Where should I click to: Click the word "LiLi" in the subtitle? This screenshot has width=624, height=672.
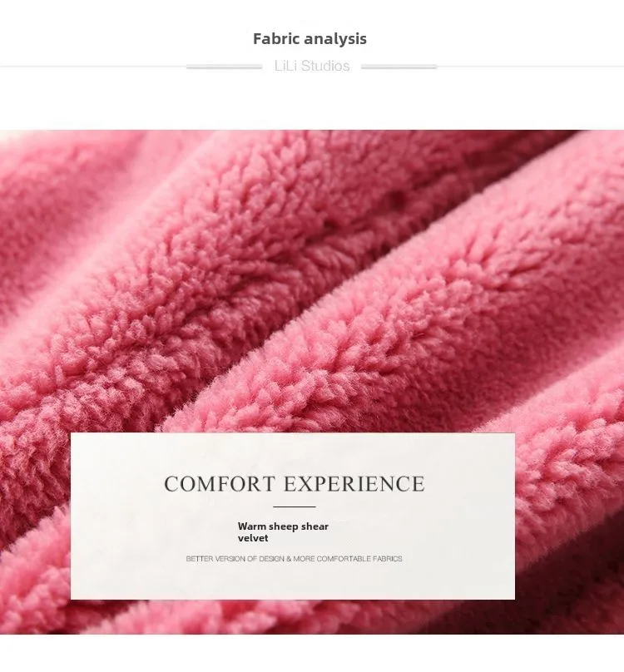[285, 66]
